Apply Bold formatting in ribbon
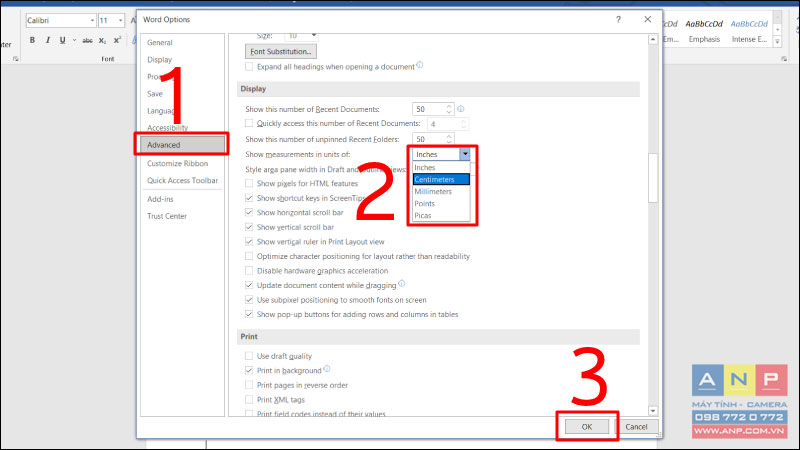The width and height of the screenshot is (800, 450). pos(32,40)
